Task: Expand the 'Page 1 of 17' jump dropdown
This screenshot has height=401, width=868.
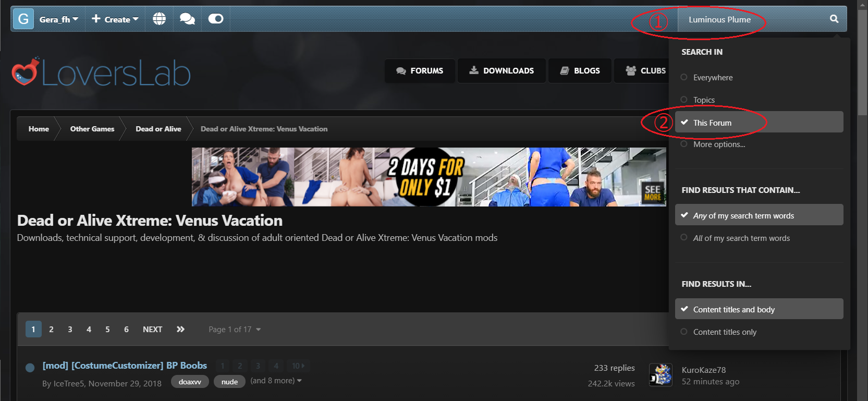Action: [235, 330]
